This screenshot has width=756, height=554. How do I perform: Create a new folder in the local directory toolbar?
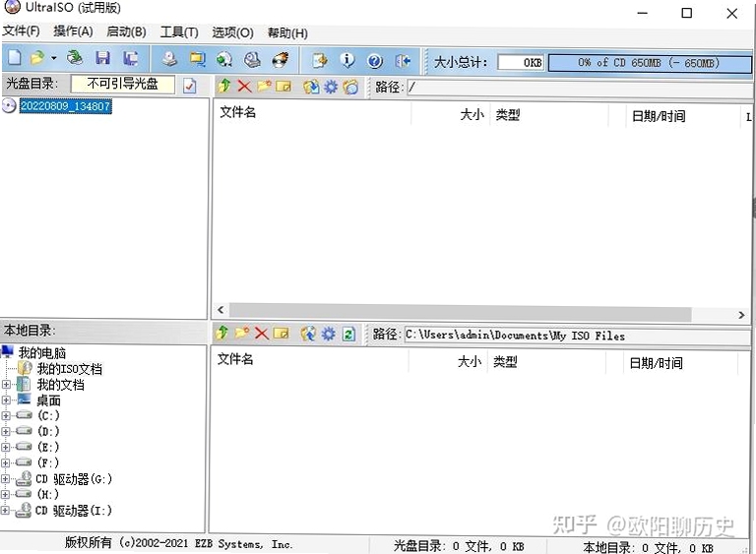click(242, 333)
